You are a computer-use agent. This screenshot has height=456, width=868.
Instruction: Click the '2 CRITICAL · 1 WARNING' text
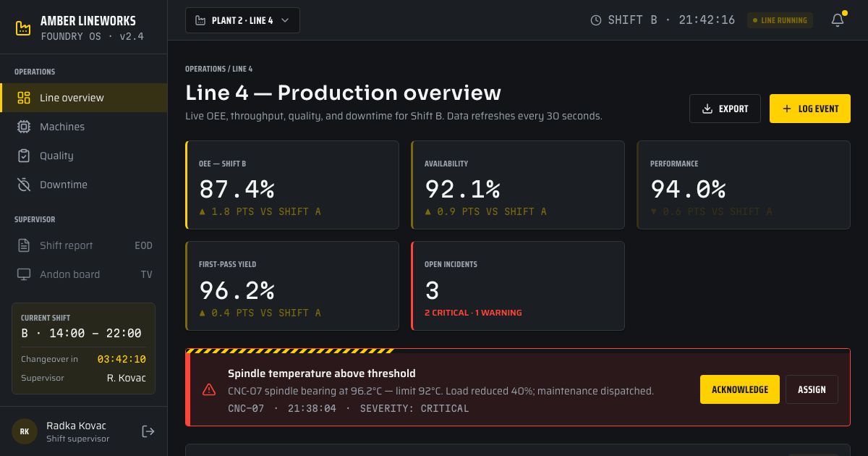(x=473, y=313)
